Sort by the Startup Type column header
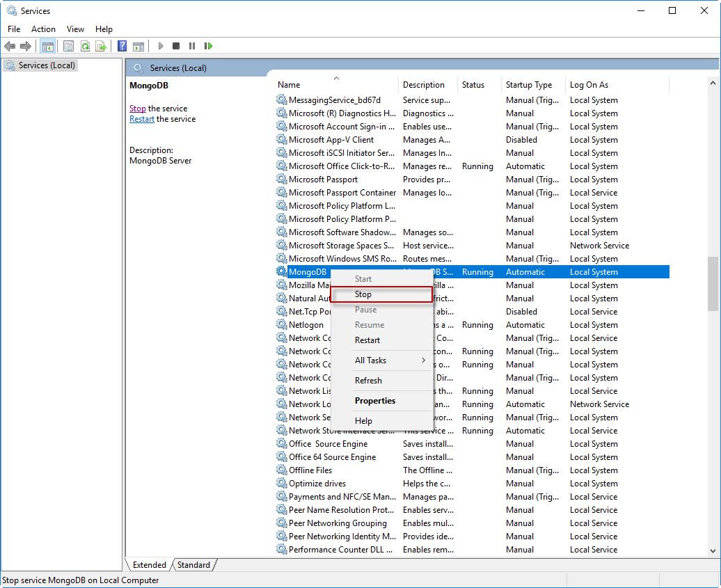Screen dimensions: 721x588 pos(534,85)
